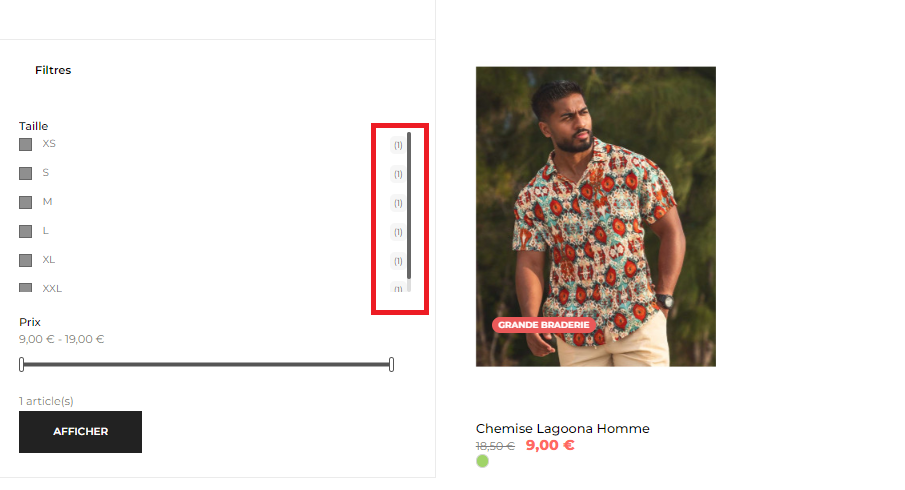905x490 pixels.
Task: Click the price slider track
Action: [x=207, y=364]
